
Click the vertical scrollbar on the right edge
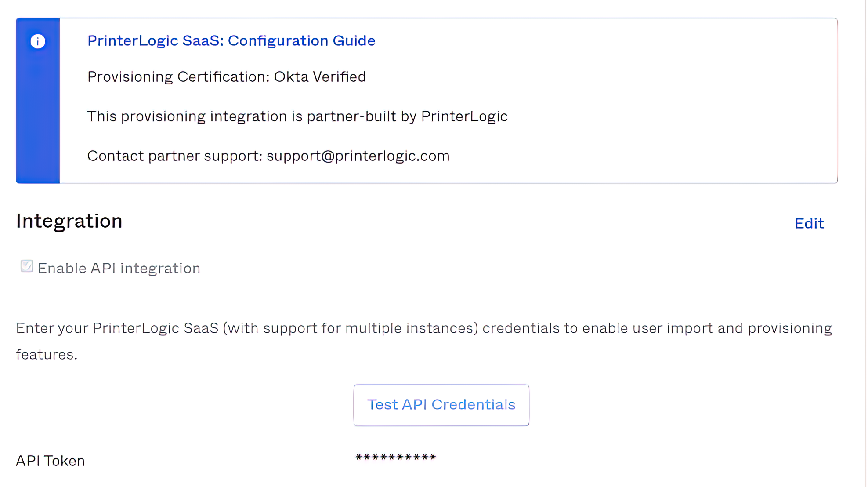[x=866, y=242]
